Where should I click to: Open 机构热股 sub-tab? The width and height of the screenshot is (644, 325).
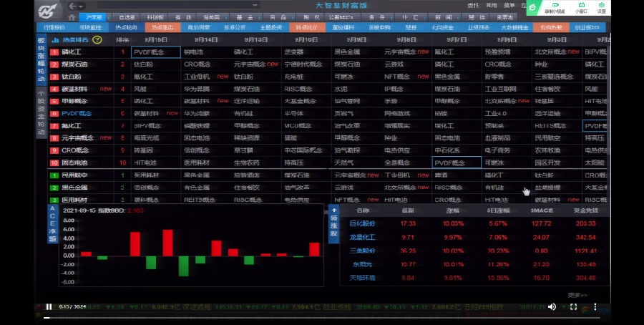pyautogui.click(x=551, y=27)
